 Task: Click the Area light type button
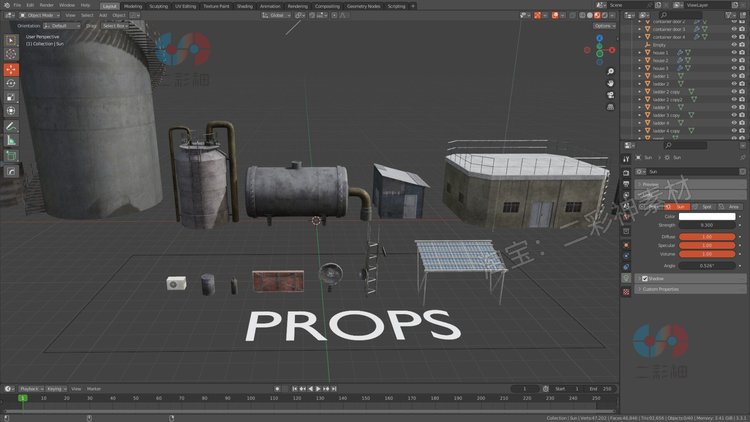pyautogui.click(x=732, y=206)
